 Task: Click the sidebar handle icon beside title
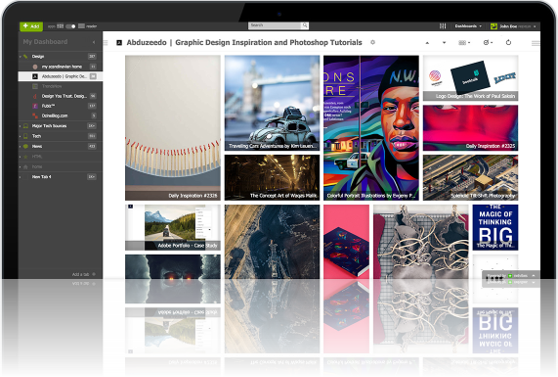[x=106, y=43]
